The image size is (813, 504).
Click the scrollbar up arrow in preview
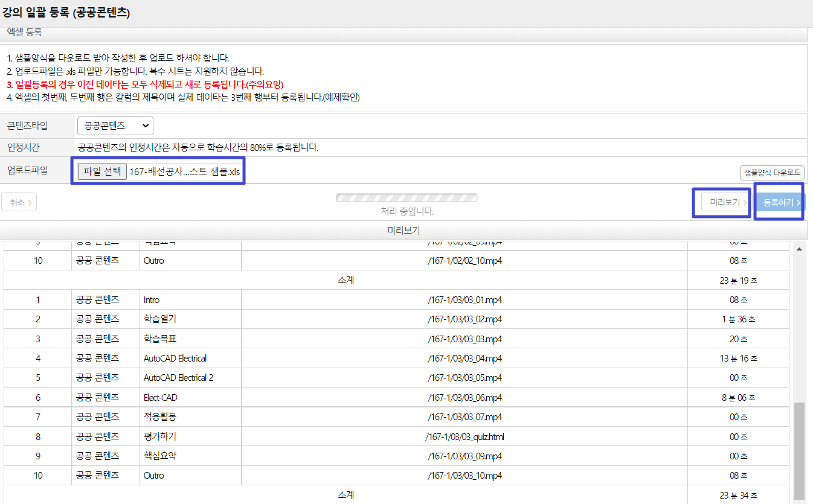tap(799, 249)
